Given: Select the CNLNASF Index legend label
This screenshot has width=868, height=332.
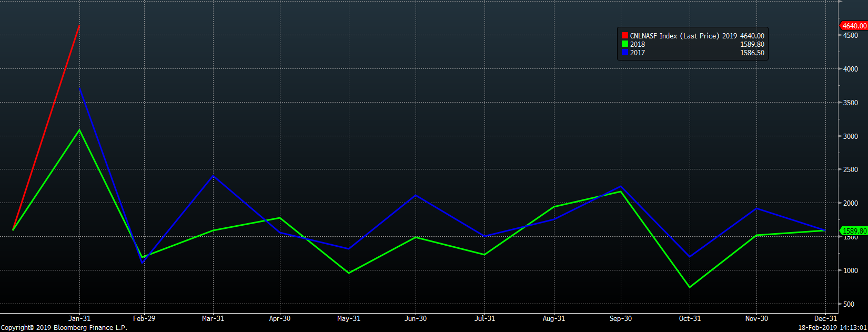Looking at the screenshot, I should (675, 36).
